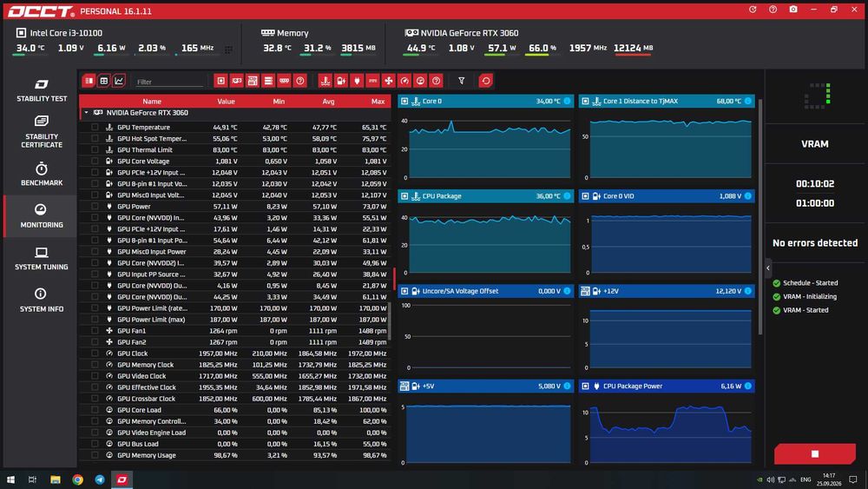
Task: Sort the table by Value column
Action: click(226, 102)
